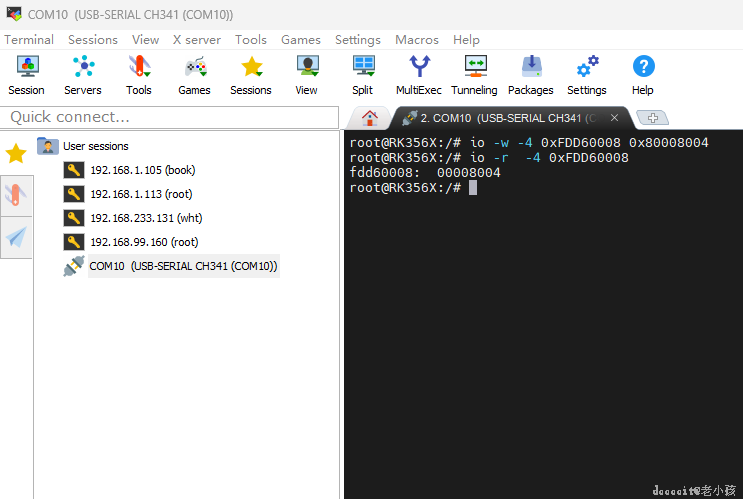
Task: Click the terminal prompt cursor line
Action: [413, 188]
